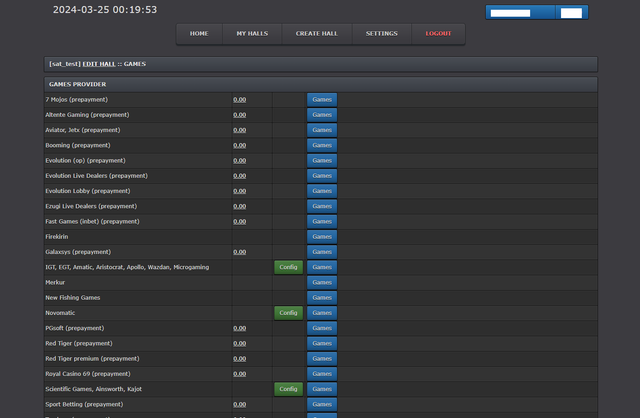
Task: Click 0.00 balance for Booming
Action: point(240,145)
